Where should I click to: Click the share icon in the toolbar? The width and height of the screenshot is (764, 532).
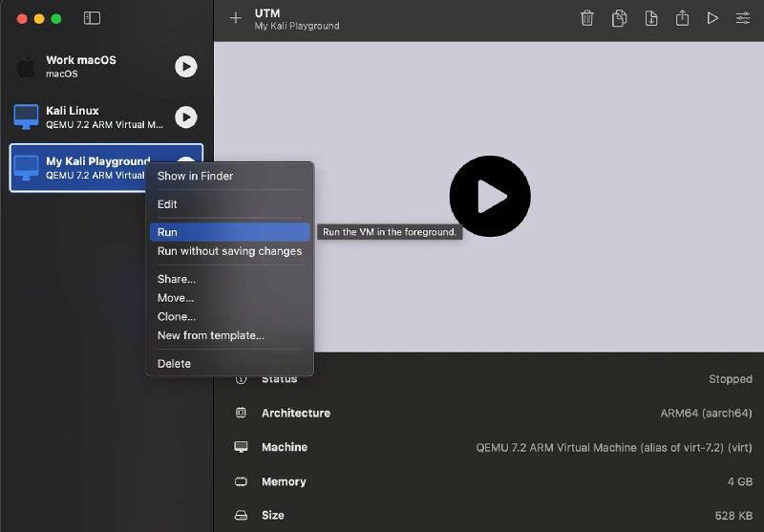pos(682,18)
